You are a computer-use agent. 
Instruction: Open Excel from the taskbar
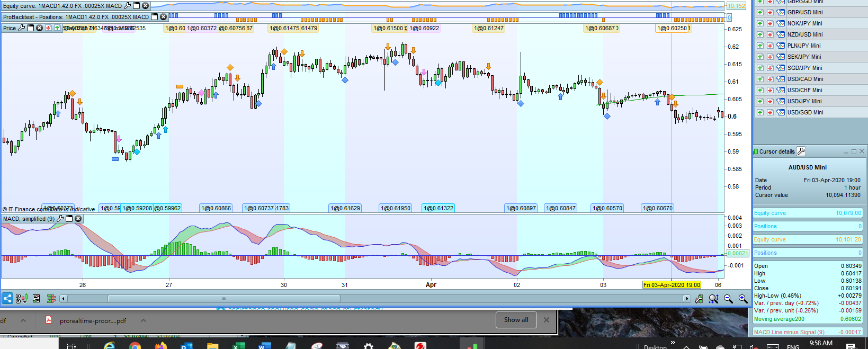(238, 346)
